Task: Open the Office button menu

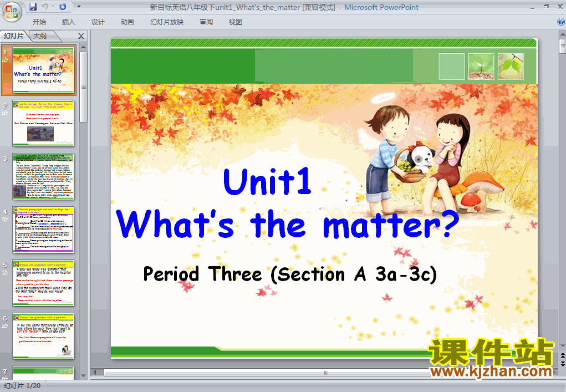Action: click(12, 12)
